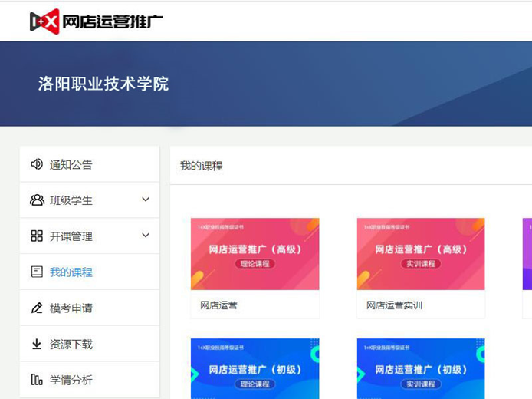The height and width of the screenshot is (399, 532).
Task: Open the 网店运营实训 course title link
Action: pyautogui.click(x=394, y=305)
